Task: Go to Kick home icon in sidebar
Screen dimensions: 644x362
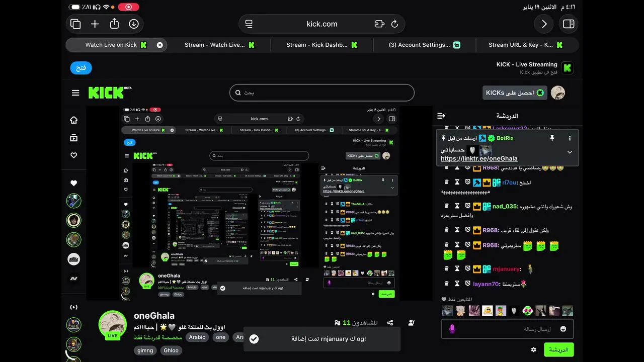Action: pos(74,120)
